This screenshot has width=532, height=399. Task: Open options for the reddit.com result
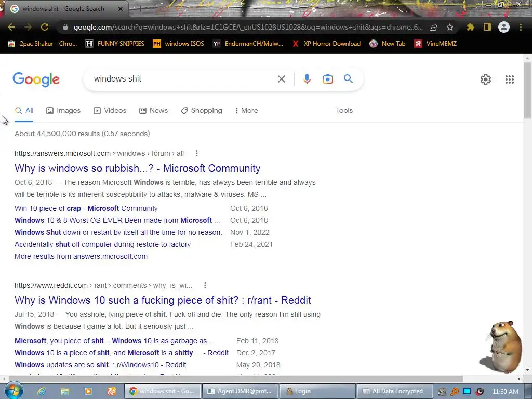(x=205, y=285)
